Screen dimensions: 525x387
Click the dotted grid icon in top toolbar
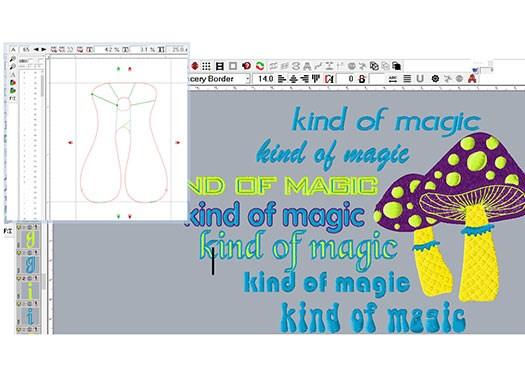pyautogui.click(x=207, y=66)
